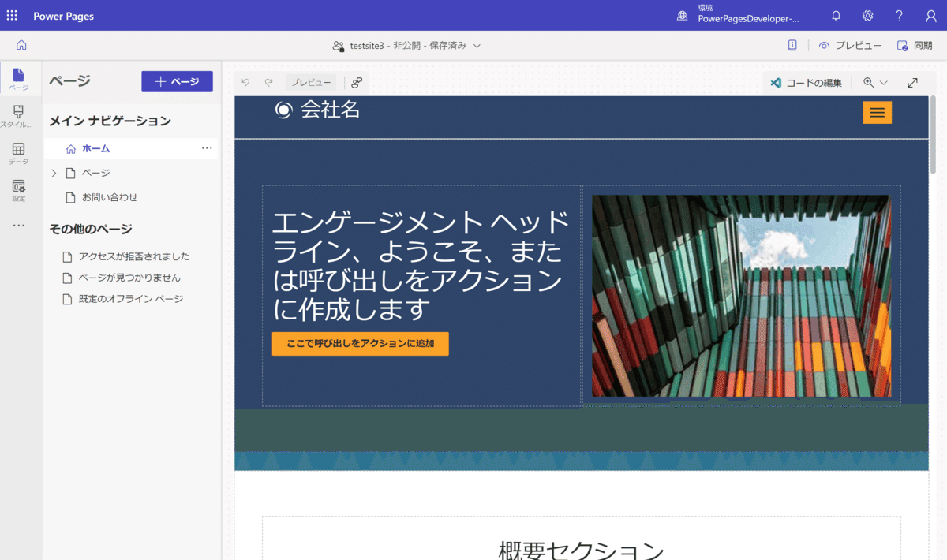Screen dimensions: 947x560
Task: Select ページが見つかりません page
Action: click(129, 278)
